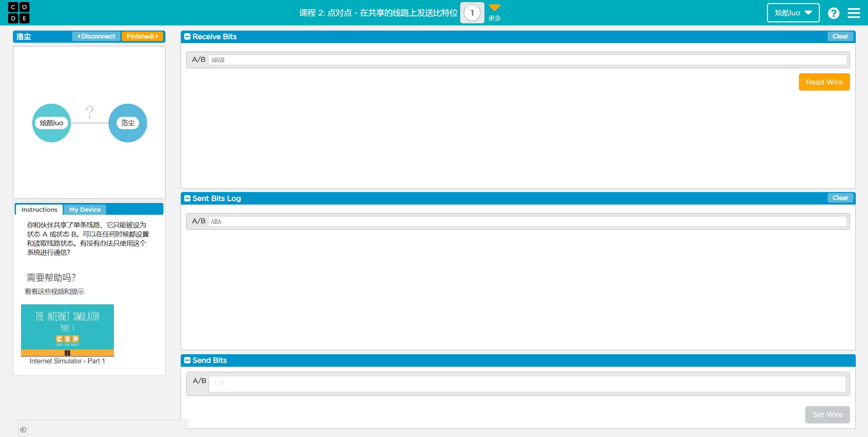Open the help question mark icon
Image resolution: width=868 pixels, height=437 pixels.
tap(833, 13)
